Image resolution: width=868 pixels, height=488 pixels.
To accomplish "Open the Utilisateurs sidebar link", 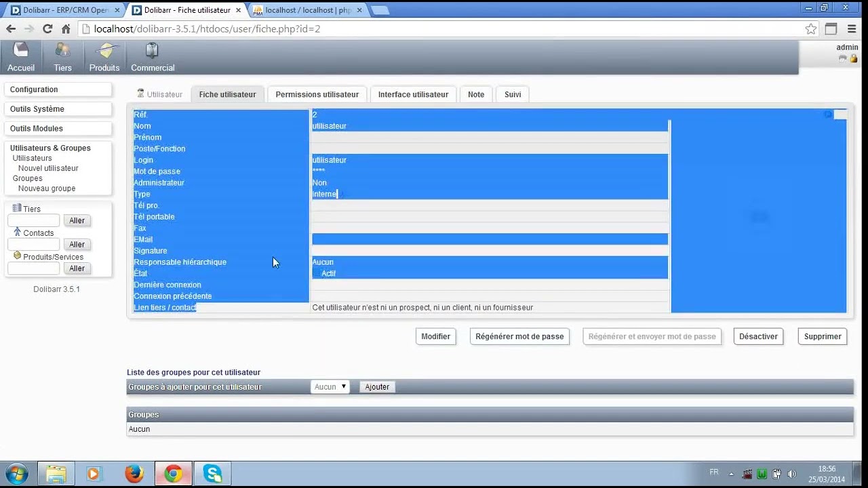I will (x=32, y=158).
